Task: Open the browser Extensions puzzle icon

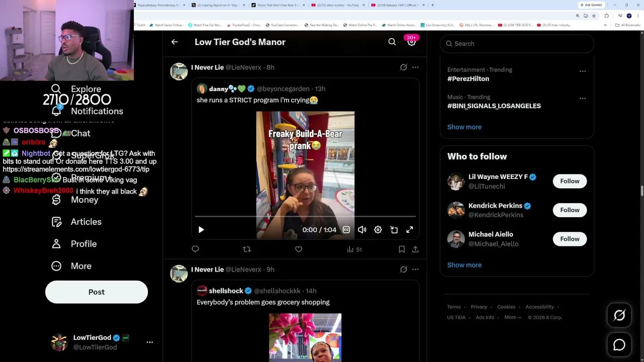Action: click(x=606, y=16)
